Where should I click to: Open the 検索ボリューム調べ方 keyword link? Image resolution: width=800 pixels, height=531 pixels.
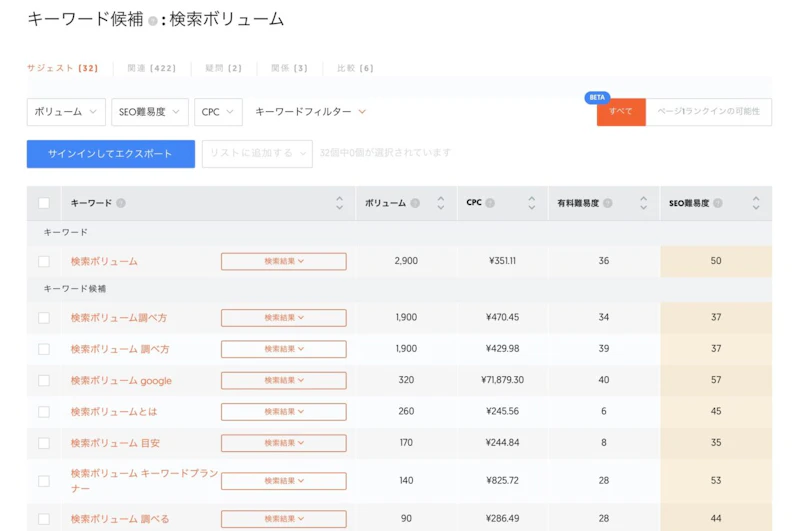[x=119, y=318]
